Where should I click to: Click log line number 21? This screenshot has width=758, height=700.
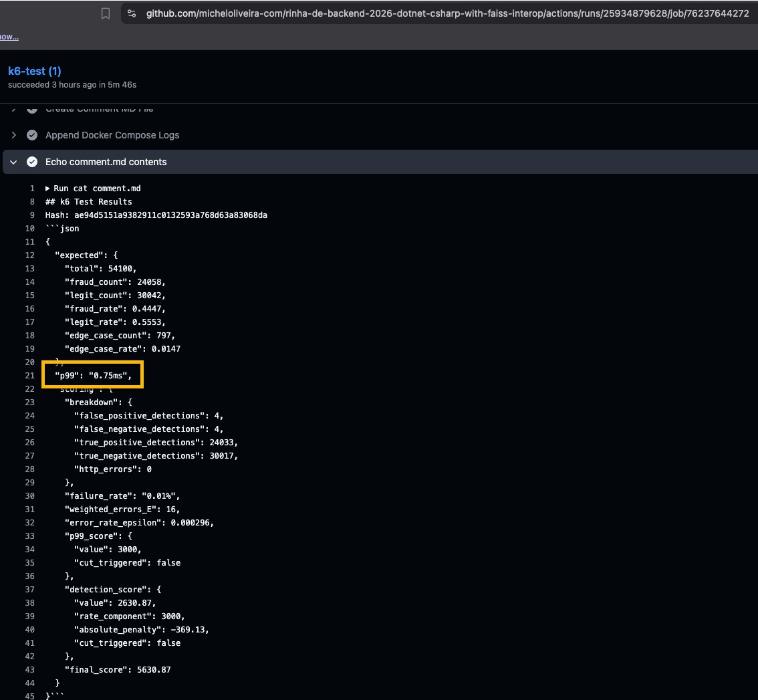tap(30, 376)
